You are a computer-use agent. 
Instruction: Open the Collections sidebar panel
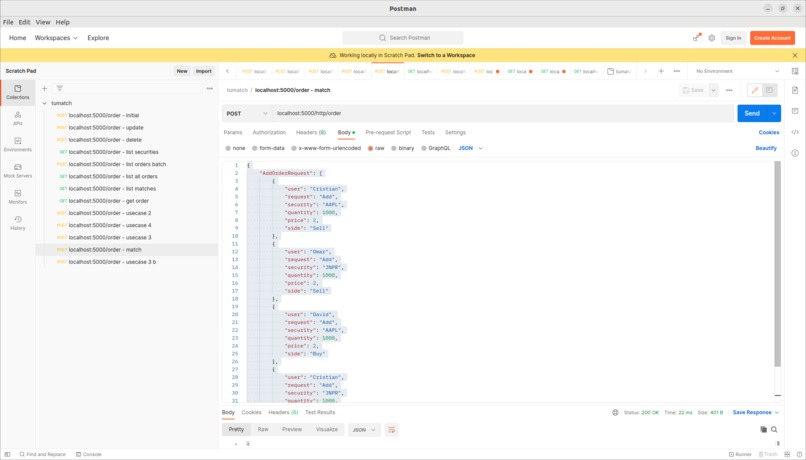point(17,93)
